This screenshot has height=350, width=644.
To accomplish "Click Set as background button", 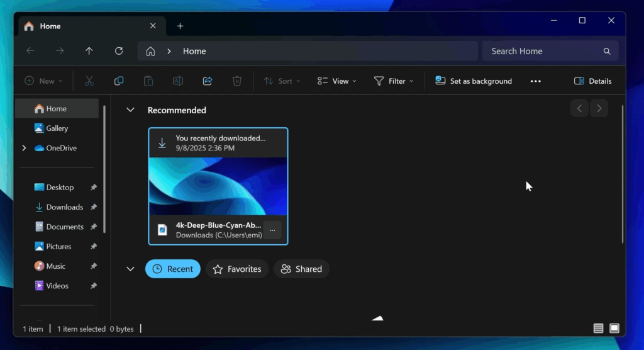I will click(x=474, y=81).
